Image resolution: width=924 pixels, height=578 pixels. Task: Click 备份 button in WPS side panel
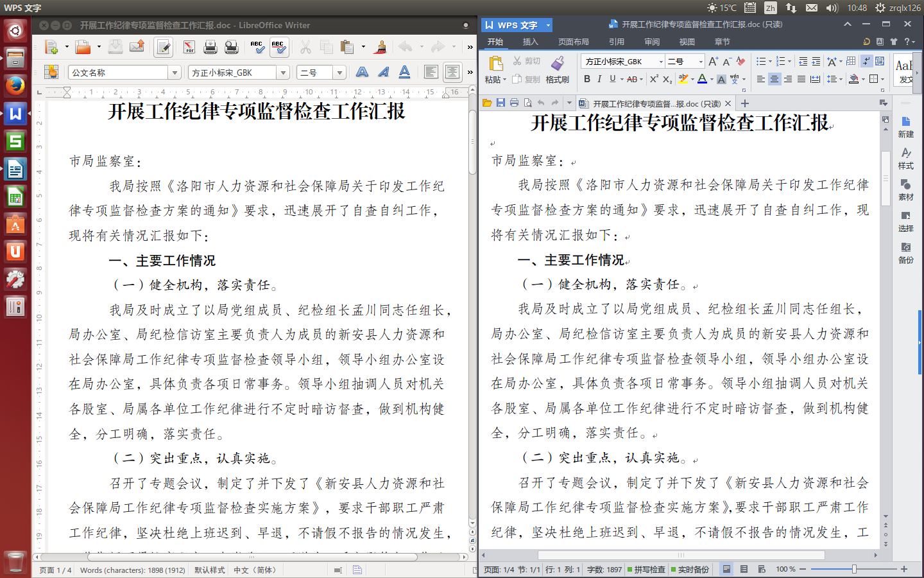pos(906,253)
